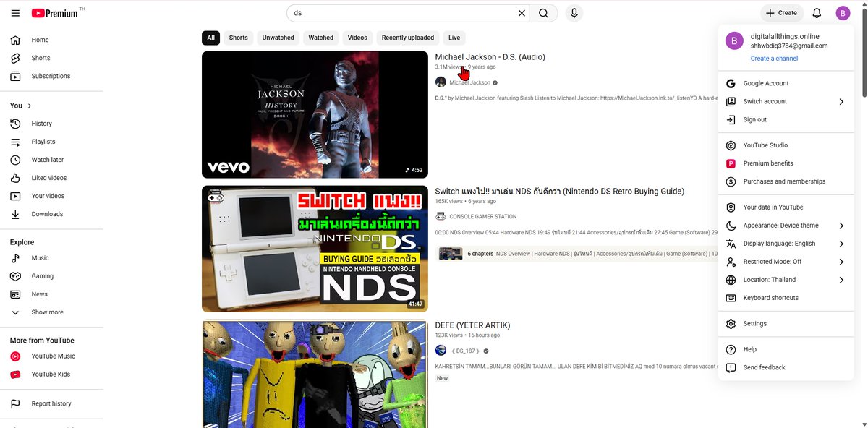
Task: Open Downloads in the sidebar
Action: pyautogui.click(x=51, y=214)
